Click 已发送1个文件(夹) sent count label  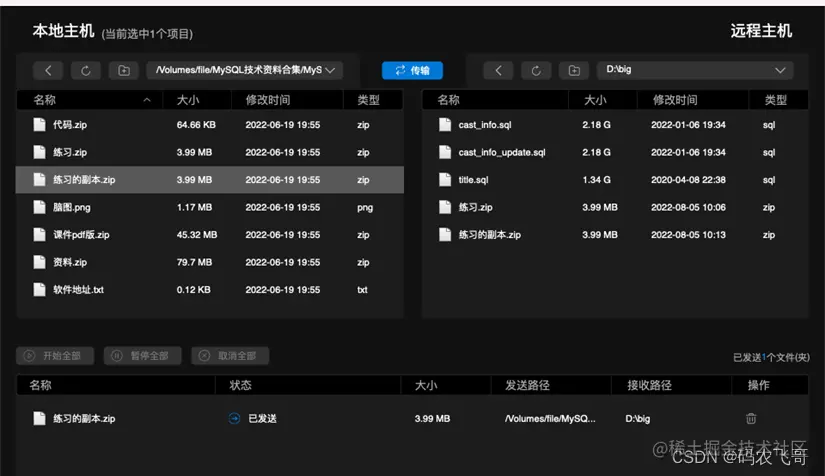pos(771,358)
